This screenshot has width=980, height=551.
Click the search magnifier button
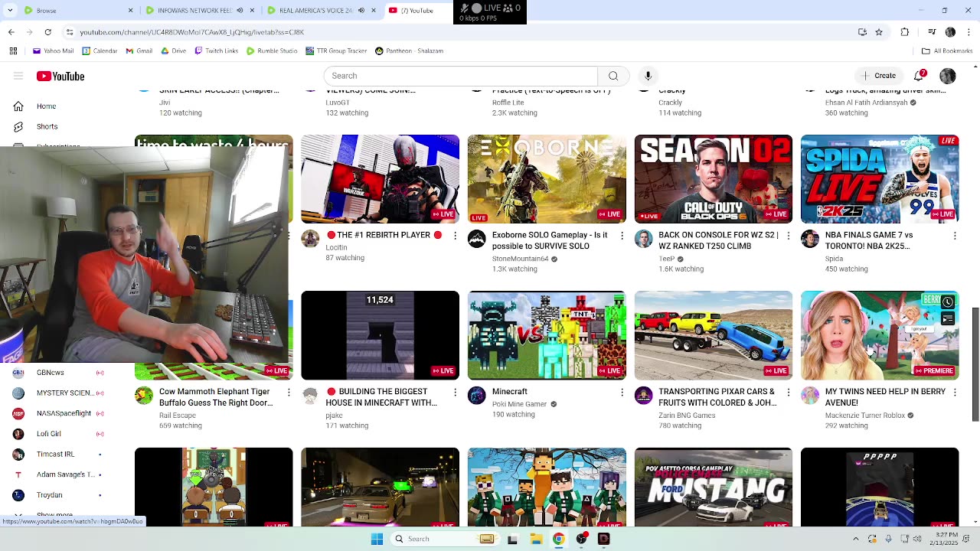pyautogui.click(x=613, y=76)
